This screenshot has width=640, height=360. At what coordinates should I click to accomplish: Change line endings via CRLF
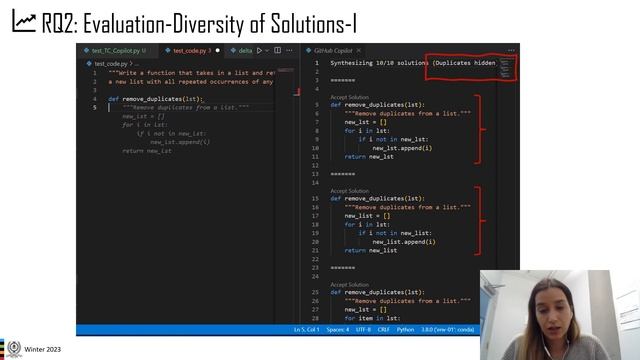pyautogui.click(x=384, y=329)
